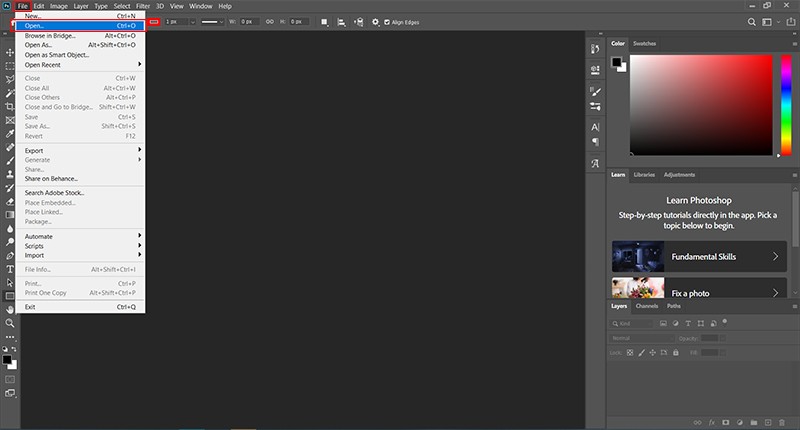
Task: Select the Magic Wand tool
Action: (10, 93)
